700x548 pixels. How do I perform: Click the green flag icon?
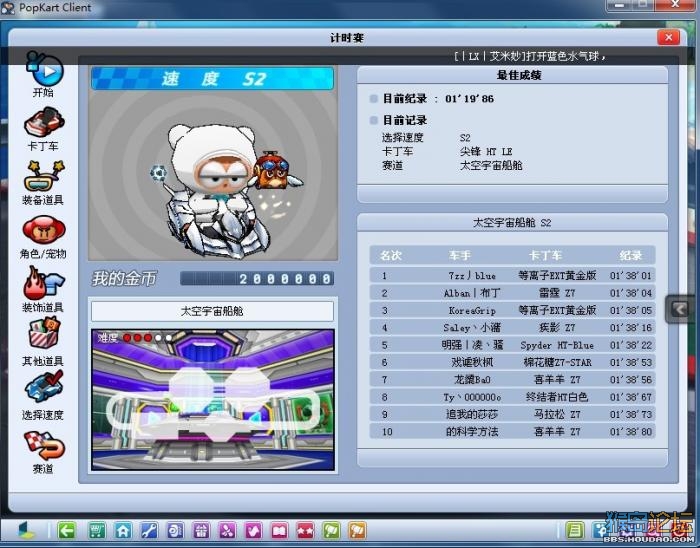[x=331, y=531]
